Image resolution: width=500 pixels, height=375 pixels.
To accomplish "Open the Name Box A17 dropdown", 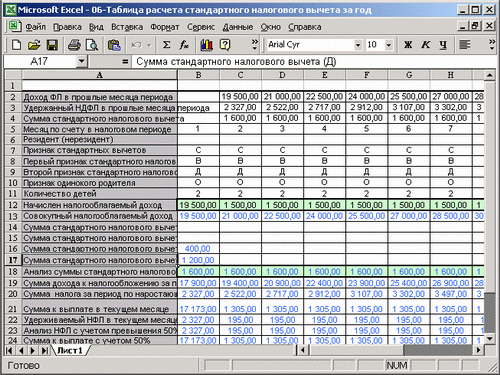I will (x=81, y=61).
